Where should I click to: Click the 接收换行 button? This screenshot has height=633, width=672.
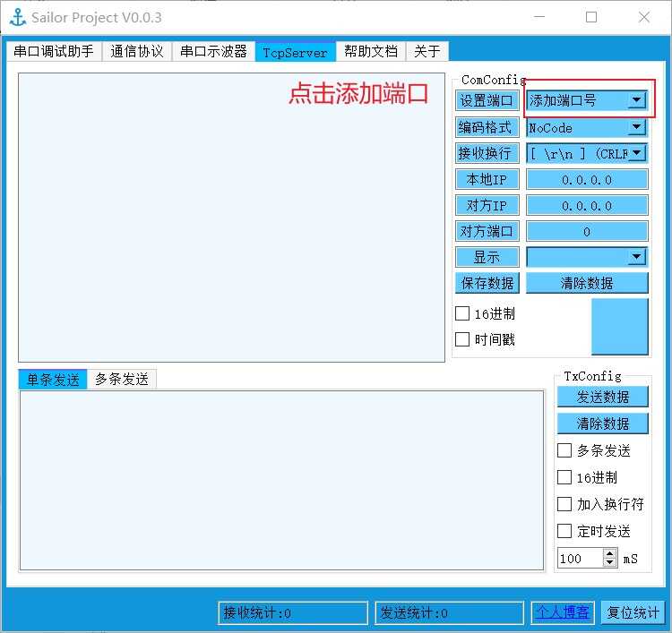pyautogui.click(x=487, y=153)
